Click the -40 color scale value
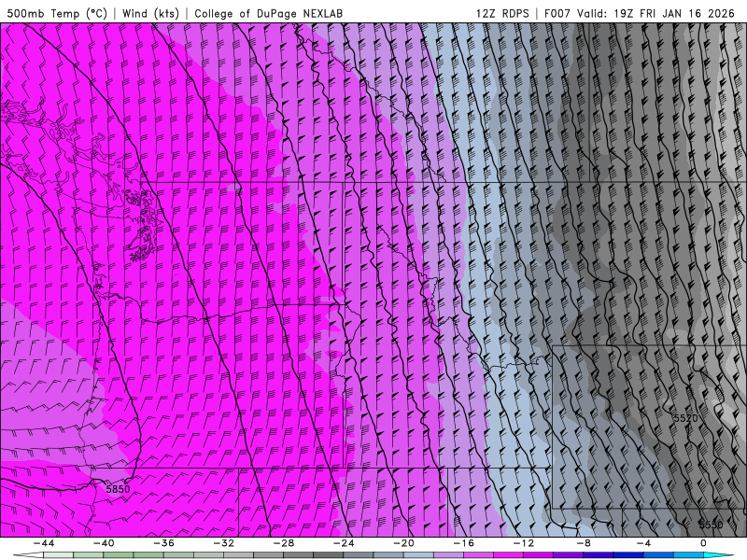This screenshot has width=747, height=560. point(104,543)
